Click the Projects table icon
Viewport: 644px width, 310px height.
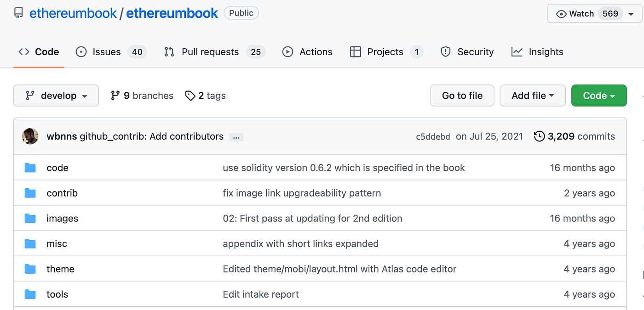(x=355, y=52)
